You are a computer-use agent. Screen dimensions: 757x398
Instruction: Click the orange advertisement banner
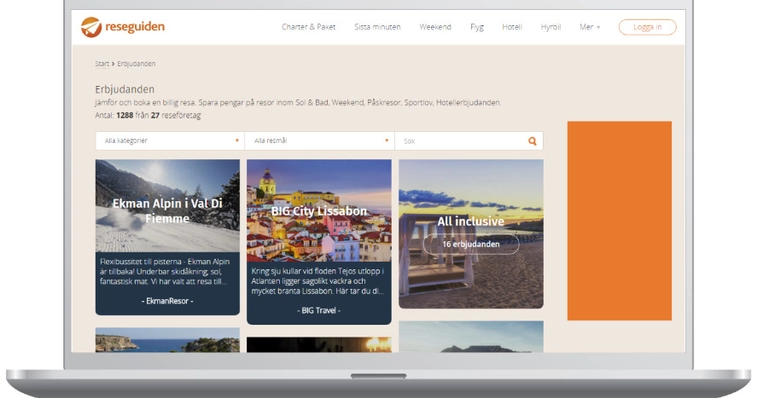[x=619, y=221]
